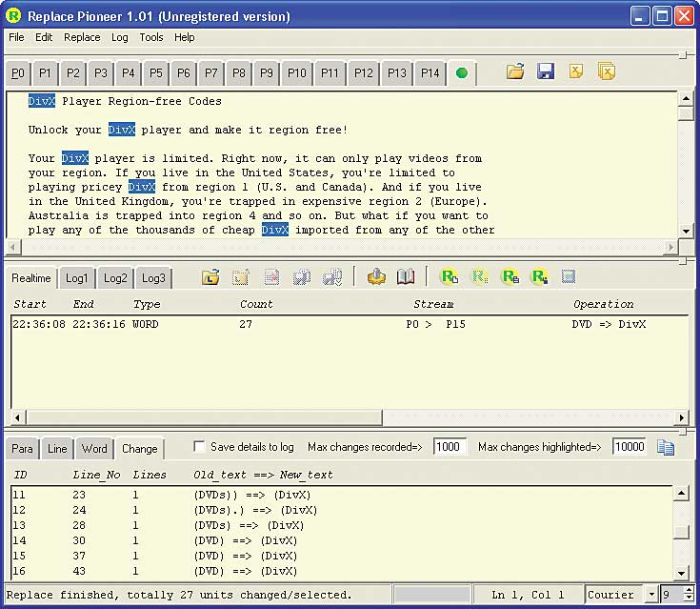Open a file with the folder icon
The width and height of the screenshot is (700, 609).
tap(514, 71)
